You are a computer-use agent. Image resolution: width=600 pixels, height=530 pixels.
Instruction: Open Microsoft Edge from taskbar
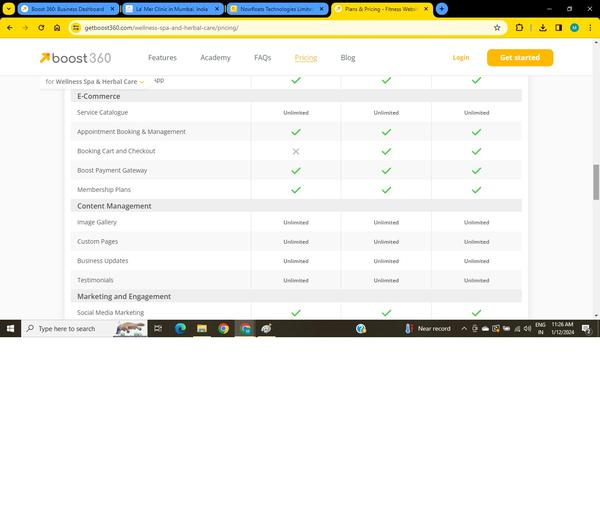tap(181, 328)
